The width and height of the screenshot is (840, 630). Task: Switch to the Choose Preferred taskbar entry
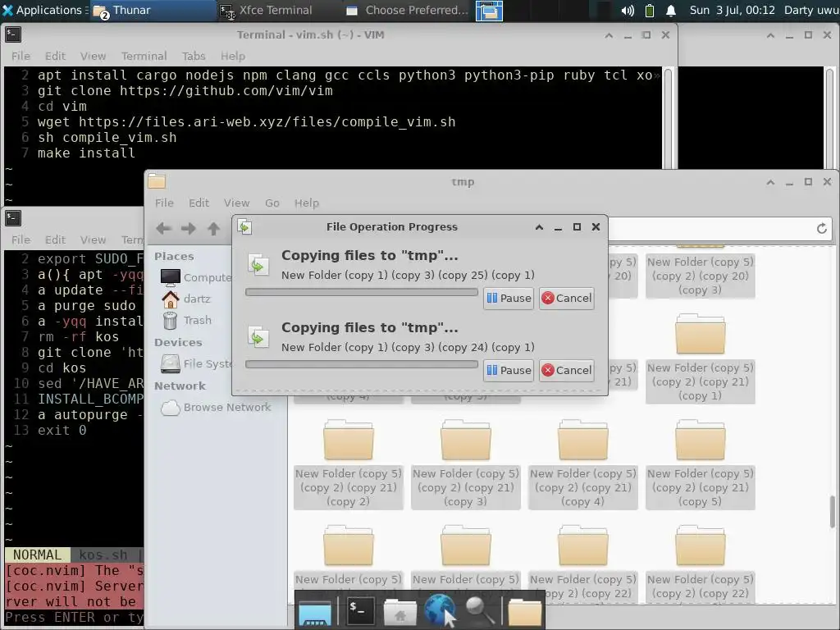coord(408,10)
